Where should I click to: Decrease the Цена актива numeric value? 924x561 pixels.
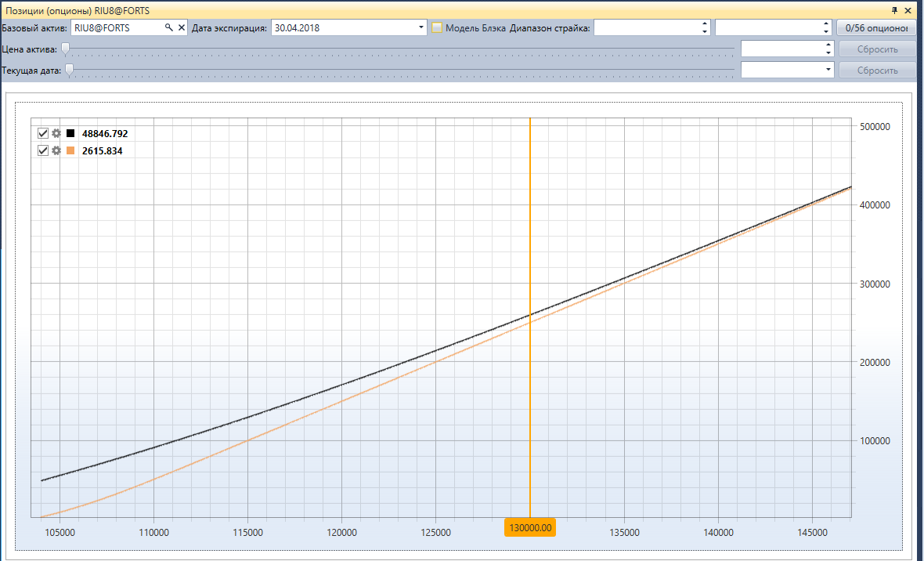828,52
